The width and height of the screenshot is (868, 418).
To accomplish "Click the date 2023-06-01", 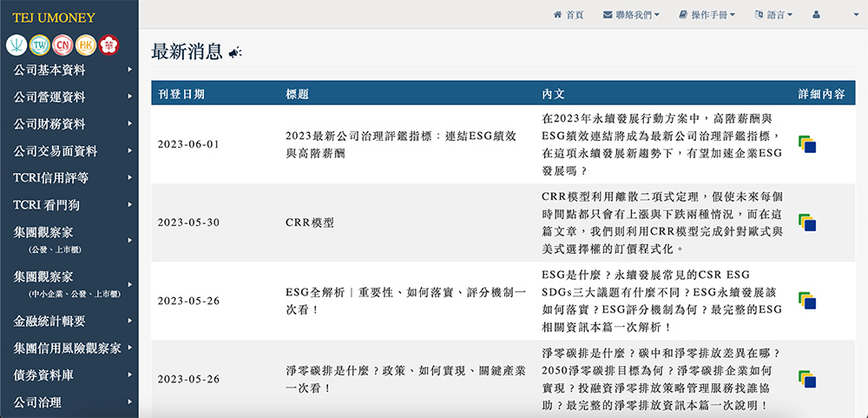I will (188, 144).
